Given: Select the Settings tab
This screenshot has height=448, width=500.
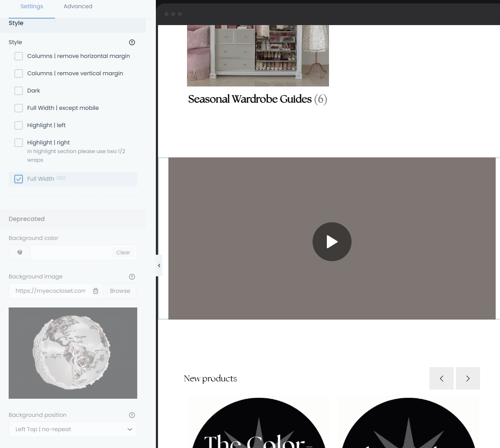Looking at the screenshot, I should point(32,6).
